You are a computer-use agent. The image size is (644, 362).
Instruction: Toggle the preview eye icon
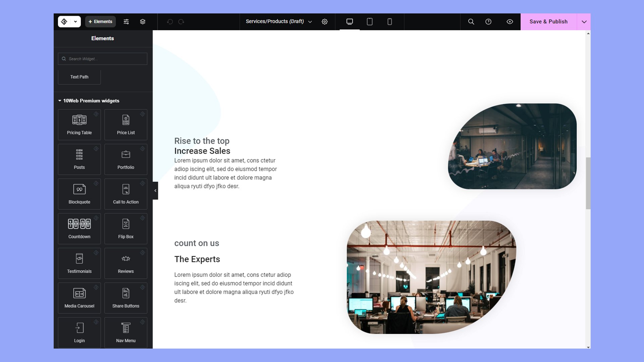[509, 21]
